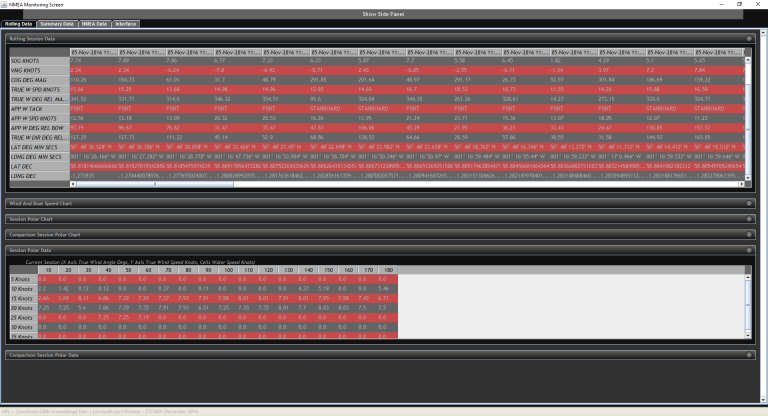Screen dimensions: 768x416
Task: Click the rolling table vertical scroll up arrow
Action: coord(748,60)
